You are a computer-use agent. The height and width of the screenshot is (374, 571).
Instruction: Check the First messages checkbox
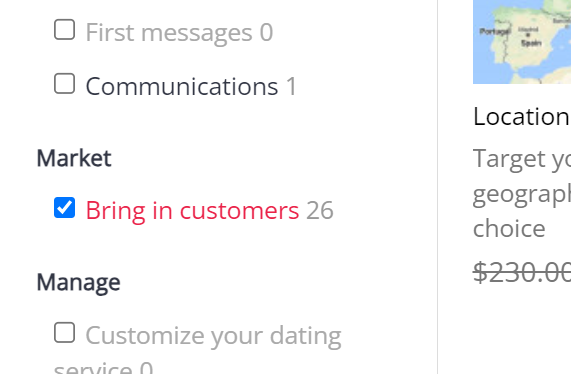coord(64,29)
